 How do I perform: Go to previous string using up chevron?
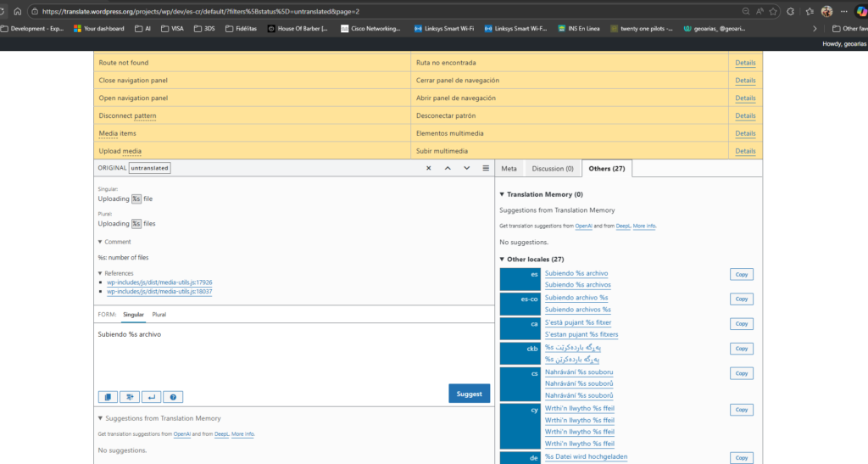tap(448, 168)
